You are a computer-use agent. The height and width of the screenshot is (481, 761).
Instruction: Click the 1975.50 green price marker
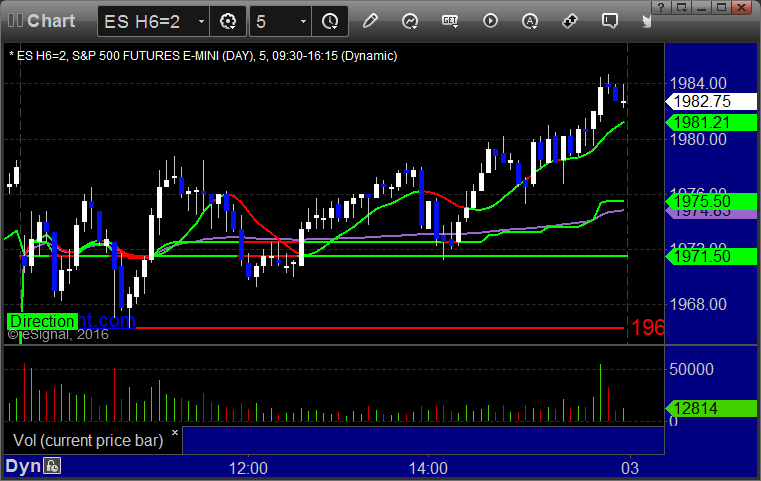pyautogui.click(x=711, y=201)
